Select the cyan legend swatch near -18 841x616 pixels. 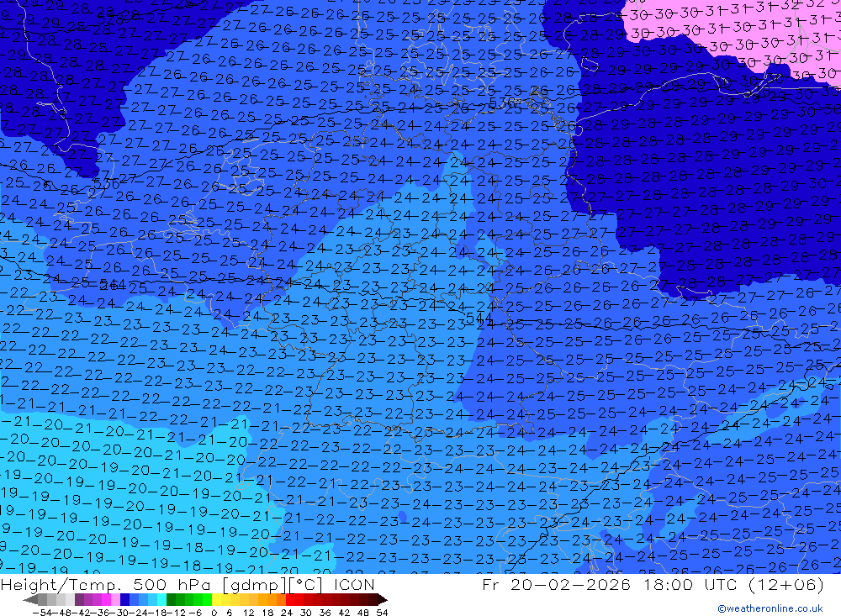point(161,599)
